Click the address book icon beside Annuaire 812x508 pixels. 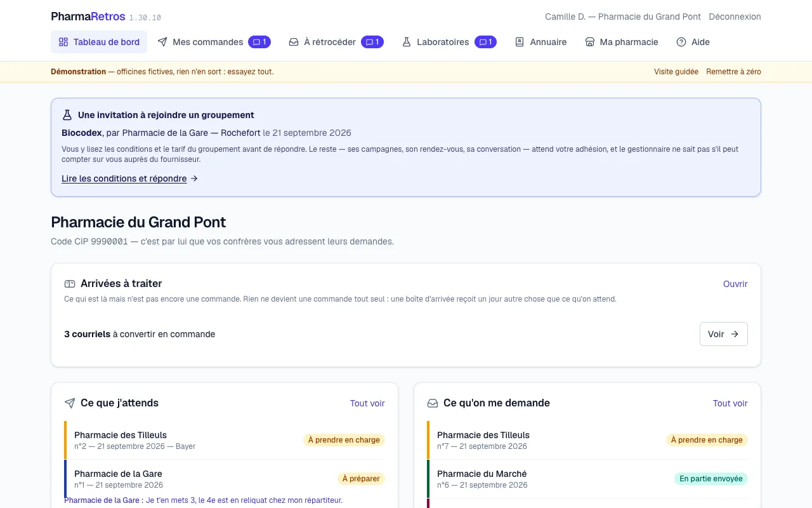pos(520,42)
